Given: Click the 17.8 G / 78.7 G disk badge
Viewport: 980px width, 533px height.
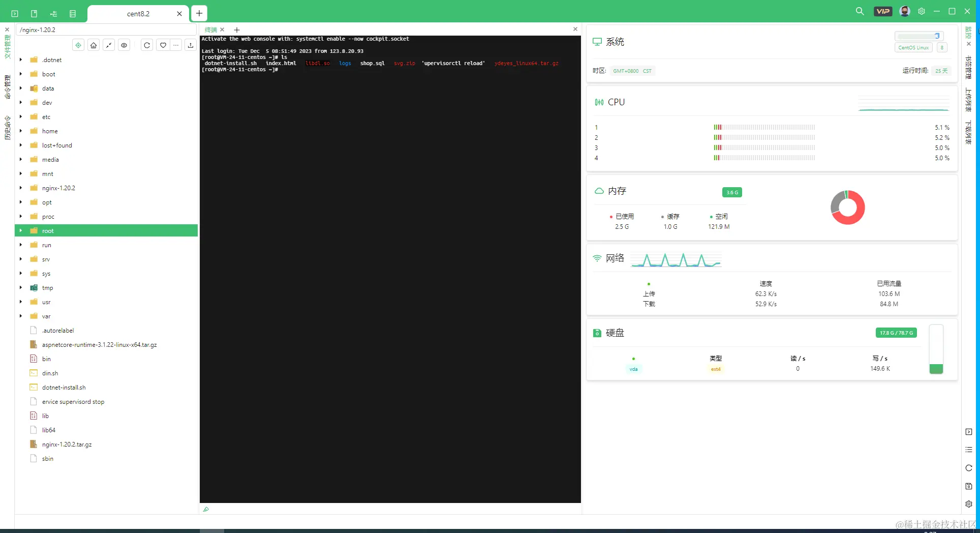Looking at the screenshot, I should pos(896,333).
